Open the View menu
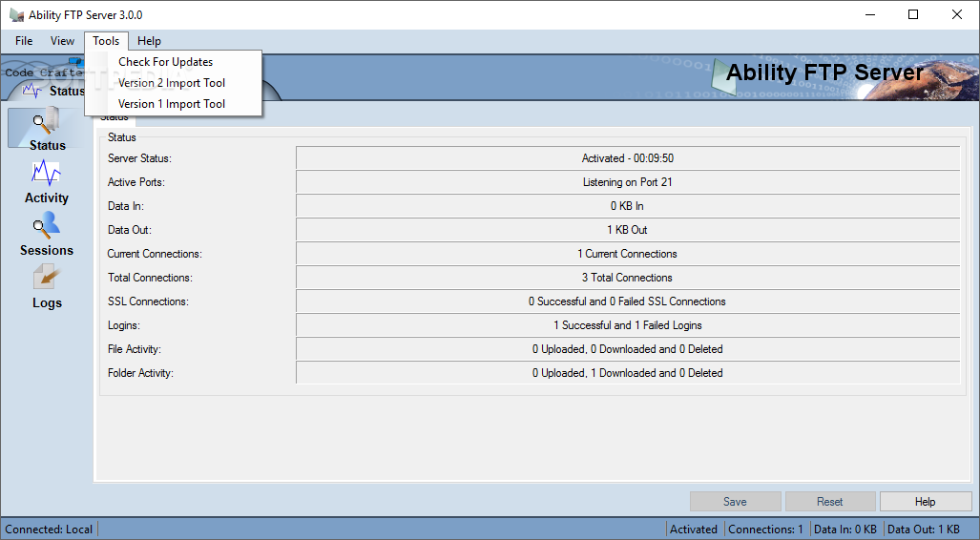This screenshot has width=980, height=540. pyautogui.click(x=62, y=41)
